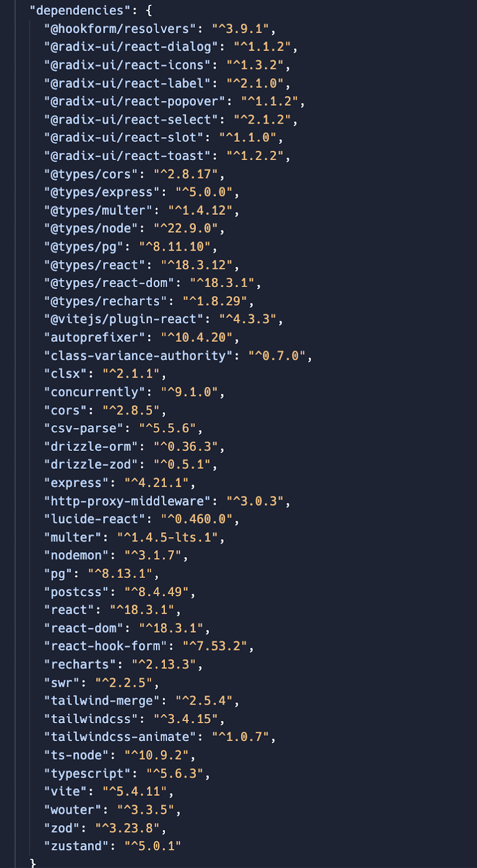This screenshot has height=868, width=477.
Task: Click the "@hookform/resolvers" package name
Action: pos(120,29)
